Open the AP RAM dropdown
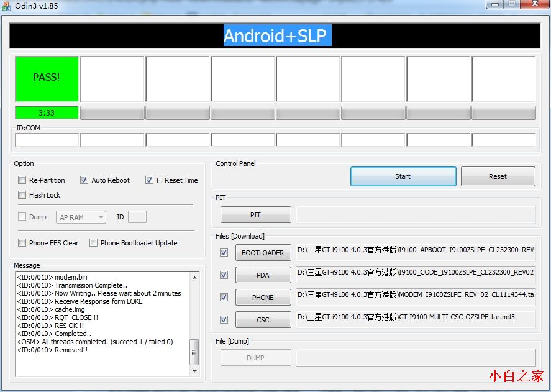The width and height of the screenshot is (551, 392). pos(81,217)
